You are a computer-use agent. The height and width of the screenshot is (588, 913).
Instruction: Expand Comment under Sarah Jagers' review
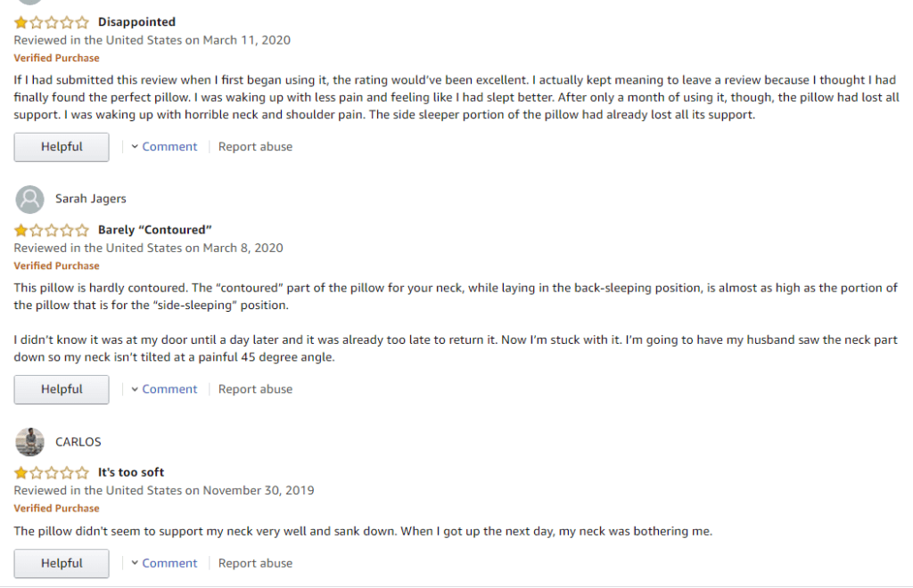pos(164,389)
